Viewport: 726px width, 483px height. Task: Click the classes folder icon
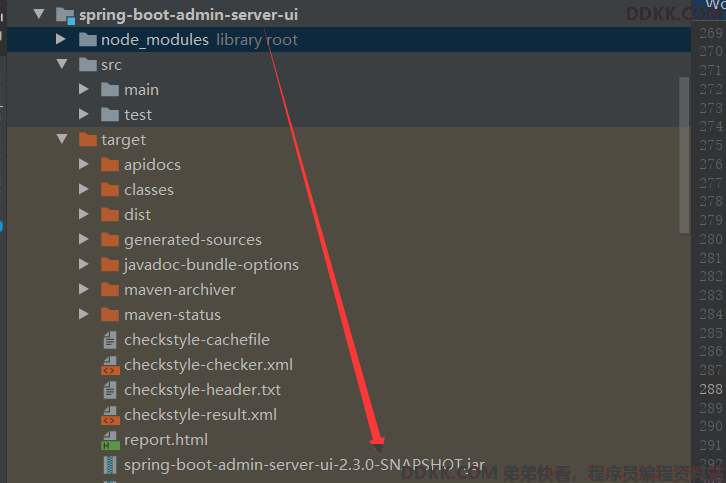pyautogui.click(x=110, y=190)
